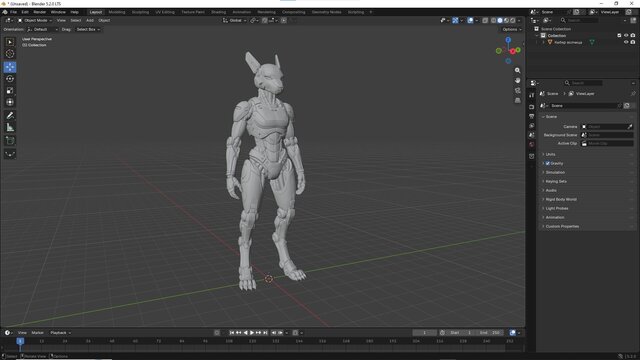
Task: Open the Window menu
Action: point(58,12)
